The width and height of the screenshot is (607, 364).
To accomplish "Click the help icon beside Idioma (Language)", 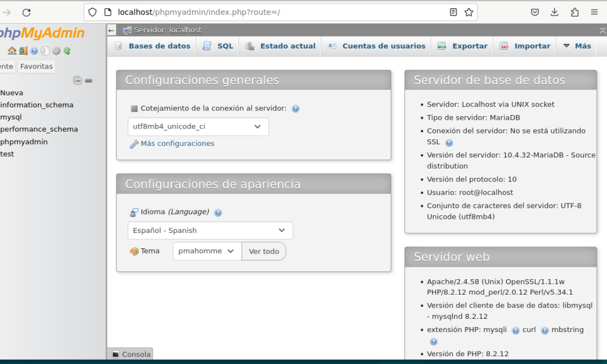I will 218,212.
